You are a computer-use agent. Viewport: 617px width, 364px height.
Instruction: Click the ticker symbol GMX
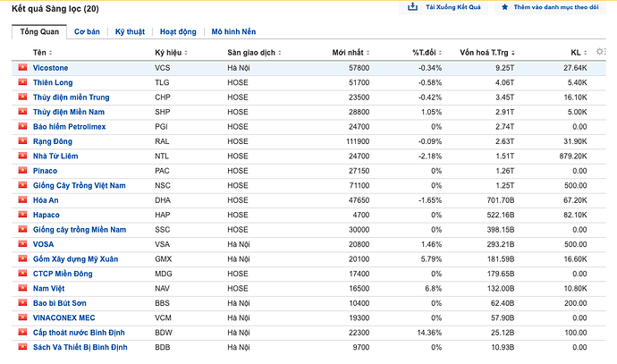[x=164, y=259]
